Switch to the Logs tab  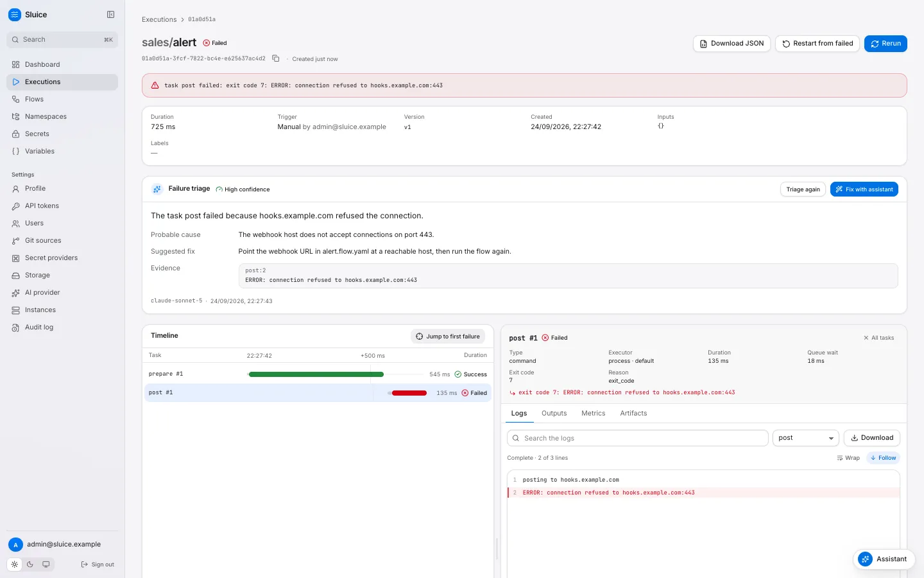519,413
